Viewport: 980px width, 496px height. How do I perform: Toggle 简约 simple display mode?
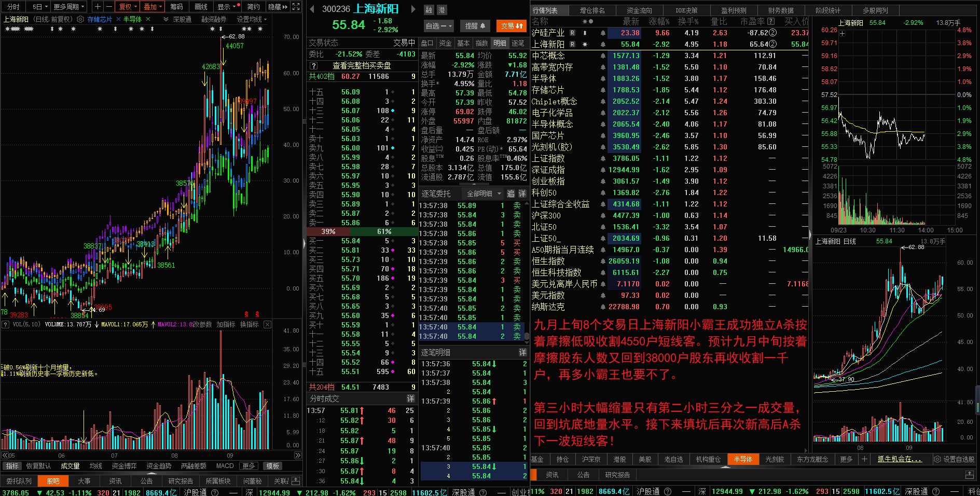(254, 7)
